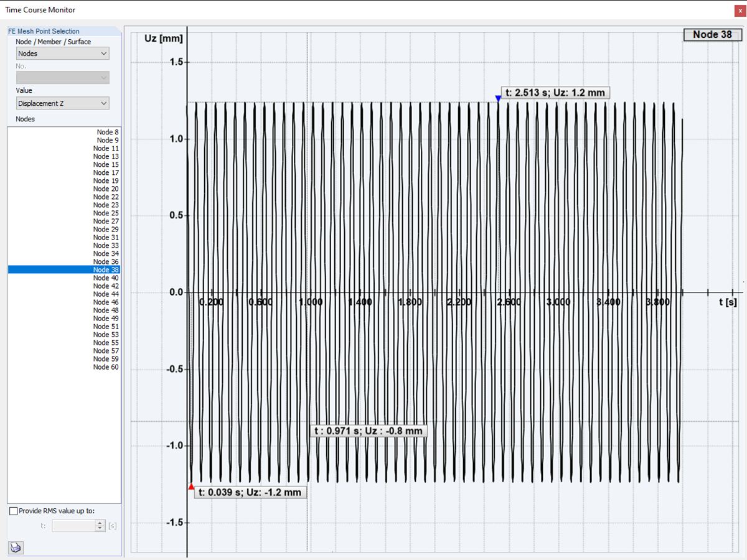The image size is (747, 560).
Task: Click the t: 0.971 s cursor value label
Action: coord(368,431)
